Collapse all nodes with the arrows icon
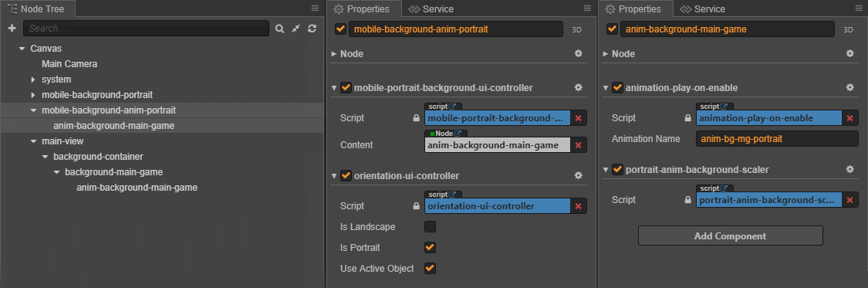Image resolution: width=868 pixels, height=288 pixels. click(x=296, y=29)
